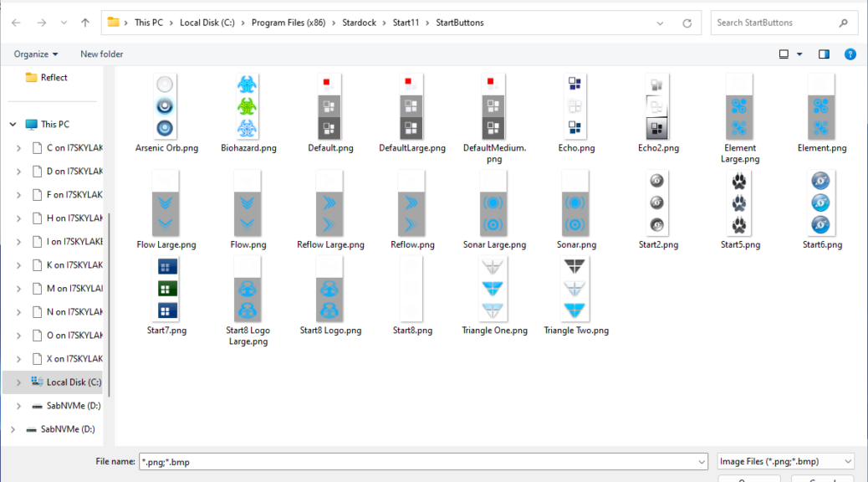Open the recent locations dropdown arrow
This screenshot has width=868, height=482.
[x=64, y=23]
